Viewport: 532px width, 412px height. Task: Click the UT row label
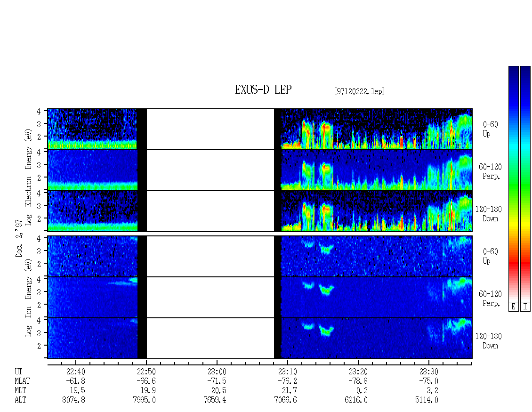pyautogui.click(x=18, y=372)
